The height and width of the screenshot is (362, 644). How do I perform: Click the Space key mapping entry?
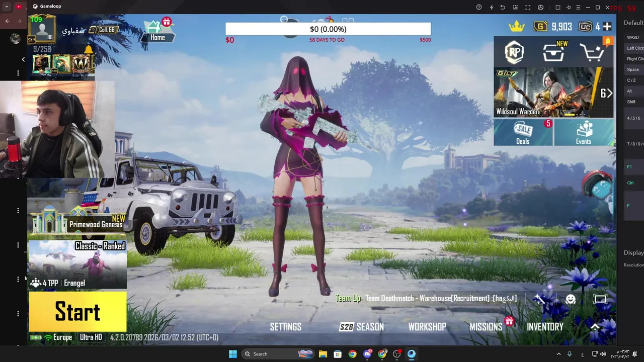pyautogui.click(x=633, y=69)
